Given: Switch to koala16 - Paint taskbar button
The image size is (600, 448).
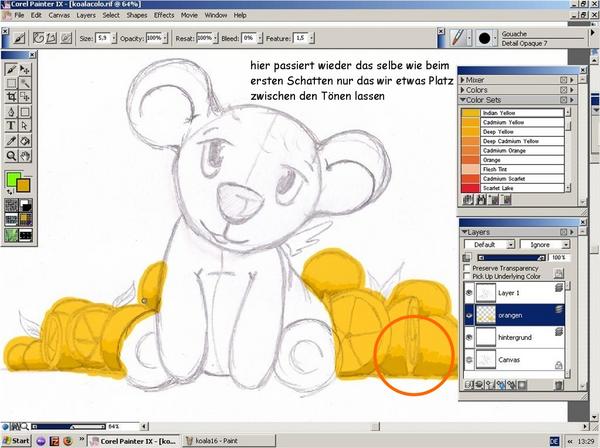Looking at the screenshot, I should (229, 441).
